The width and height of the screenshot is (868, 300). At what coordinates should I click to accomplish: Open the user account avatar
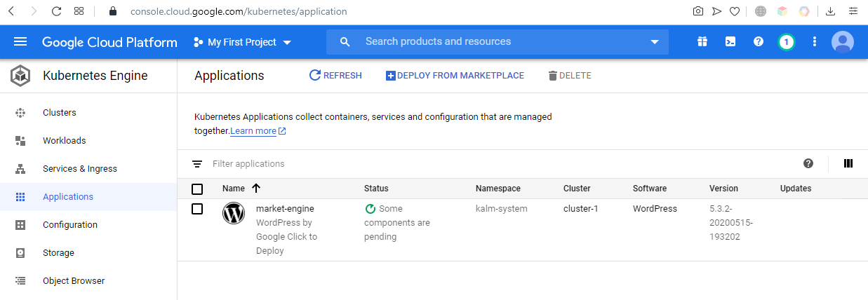tap(843, 42)
